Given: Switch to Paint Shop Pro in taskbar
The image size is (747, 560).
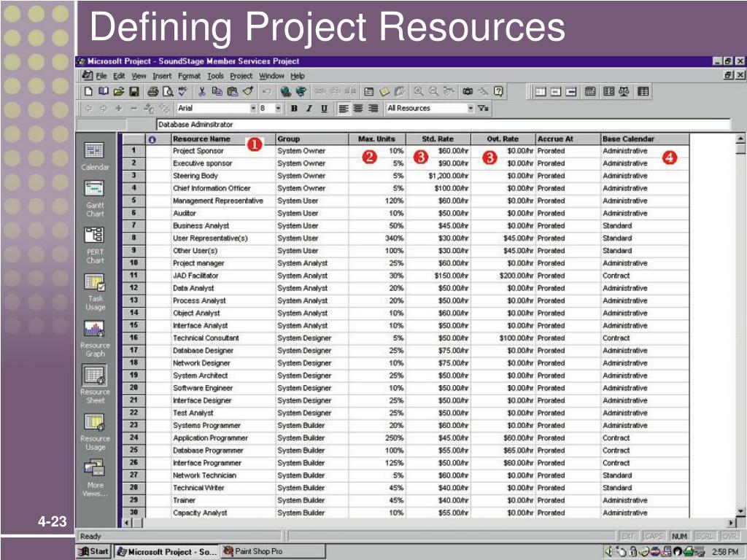Looking at the screenshot, I should coord(273,551).
